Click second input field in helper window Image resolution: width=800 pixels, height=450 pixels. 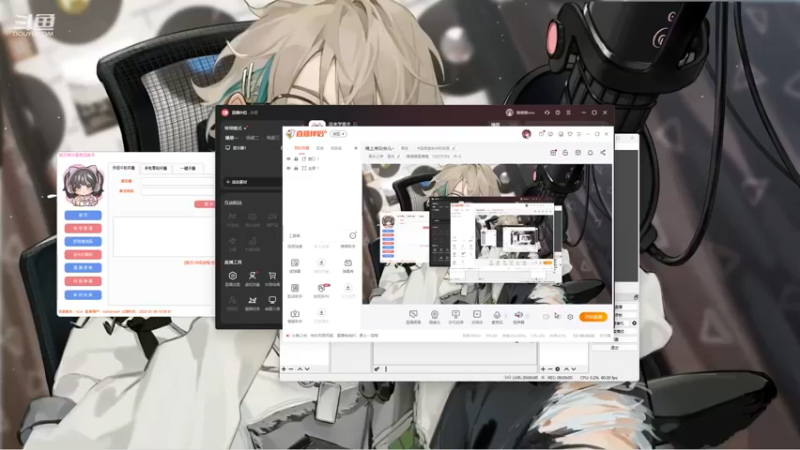pyautogui.click(x=177, y=191)
